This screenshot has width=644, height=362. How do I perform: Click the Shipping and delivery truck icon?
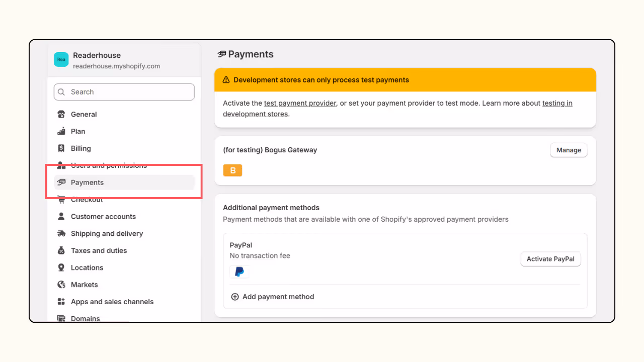61,234
